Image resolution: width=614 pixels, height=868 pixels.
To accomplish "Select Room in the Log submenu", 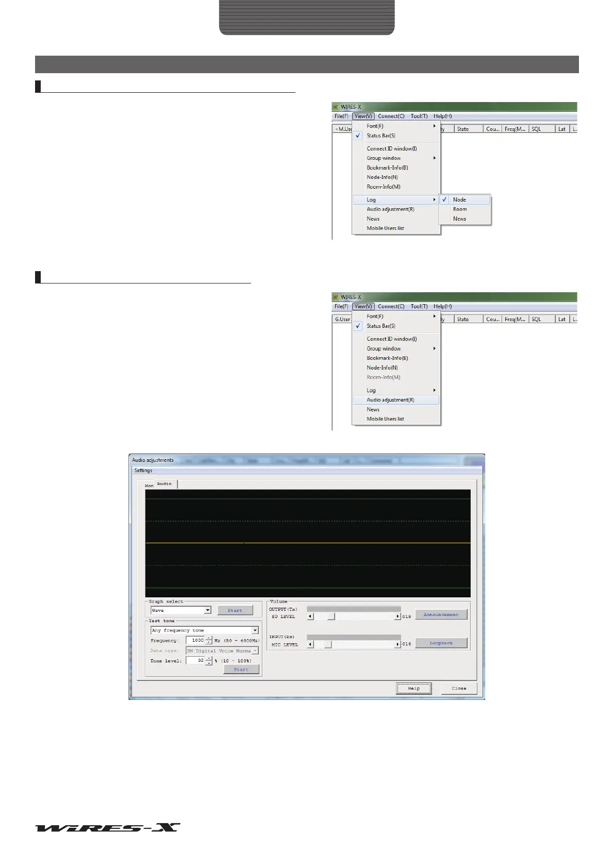I will (464, 209).
